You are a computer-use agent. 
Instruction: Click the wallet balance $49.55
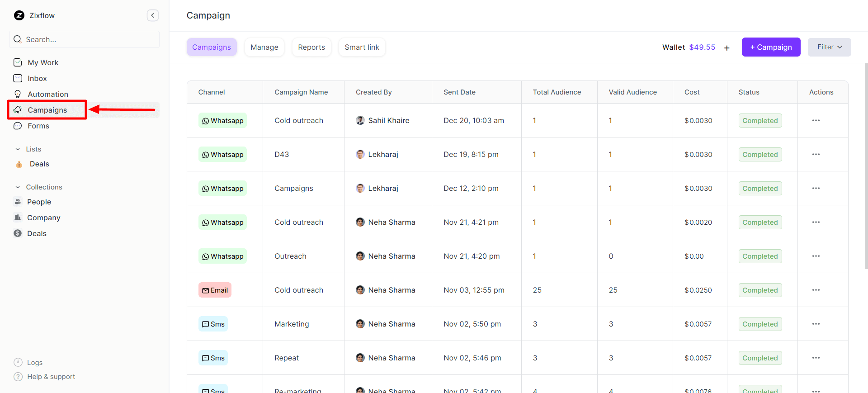(702, 47)
